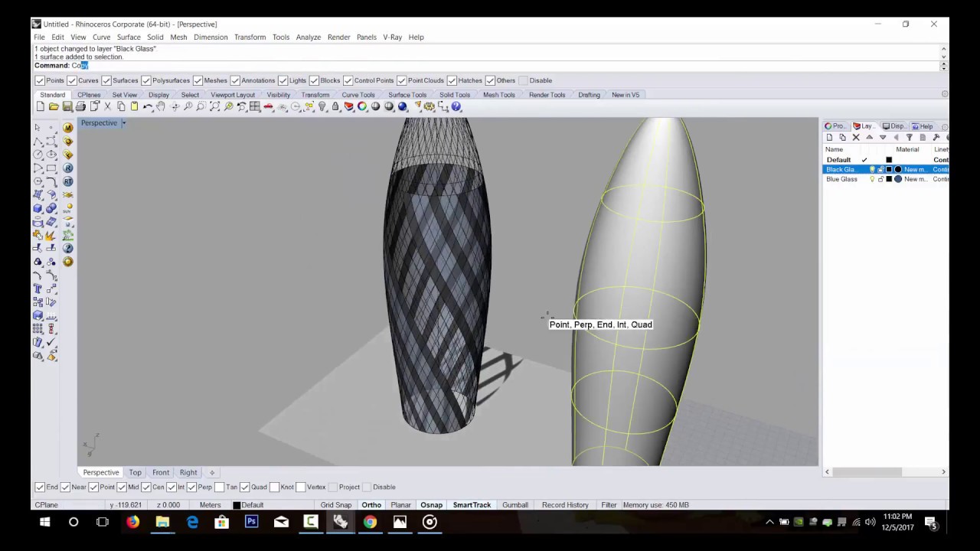
Task: Click the four-viewport layout icon
Action: [x=255, y=107]
